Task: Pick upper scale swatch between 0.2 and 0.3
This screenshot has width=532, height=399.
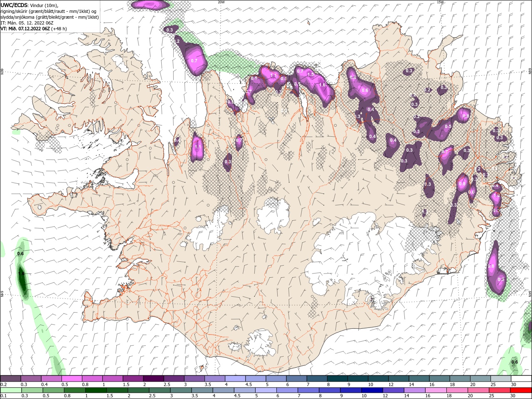Action: pos(10,379)
